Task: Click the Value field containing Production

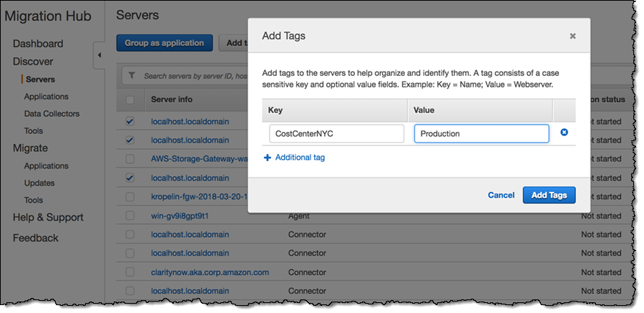Action: 481,133
